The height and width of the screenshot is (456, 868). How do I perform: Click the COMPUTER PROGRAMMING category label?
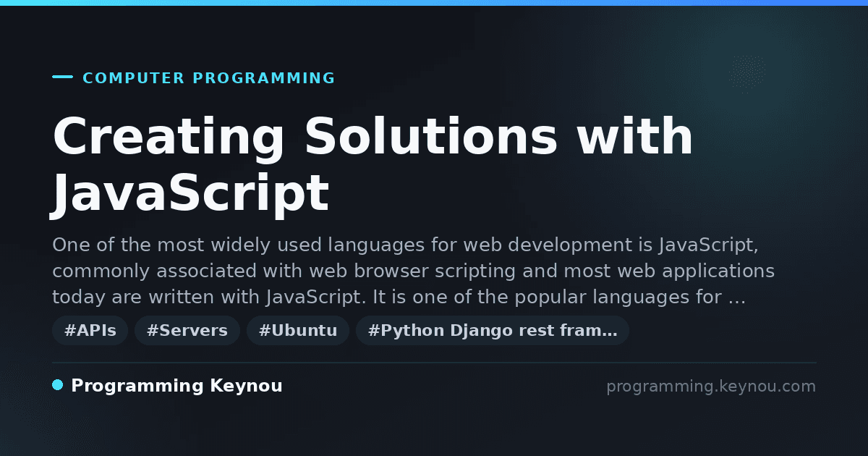click(x=209, y=78)
